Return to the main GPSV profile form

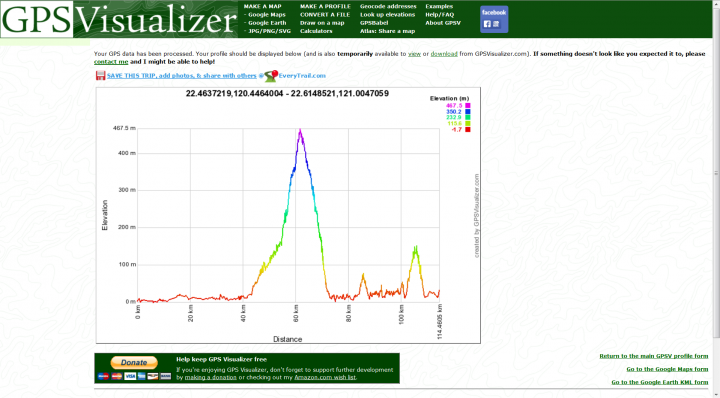click(x=653, y=356)
